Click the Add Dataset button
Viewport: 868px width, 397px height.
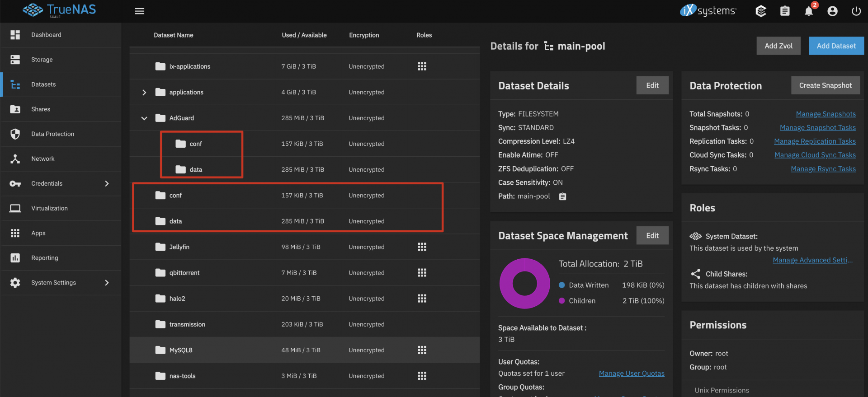click(x=836, y=46)
